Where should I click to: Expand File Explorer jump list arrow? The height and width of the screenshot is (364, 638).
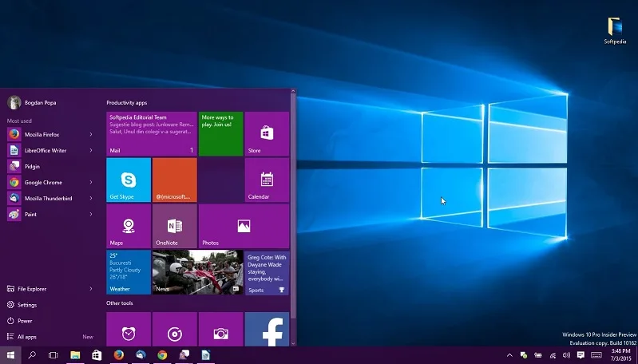(x=91, y=289)
